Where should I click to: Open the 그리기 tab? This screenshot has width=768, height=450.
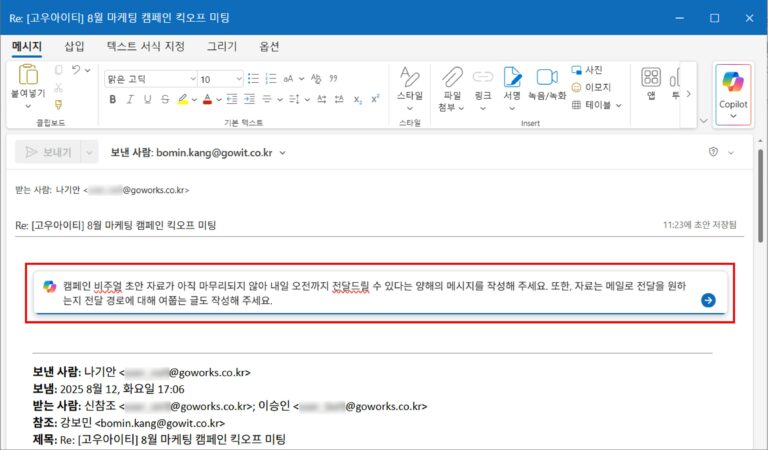click(x=221, y=47)
